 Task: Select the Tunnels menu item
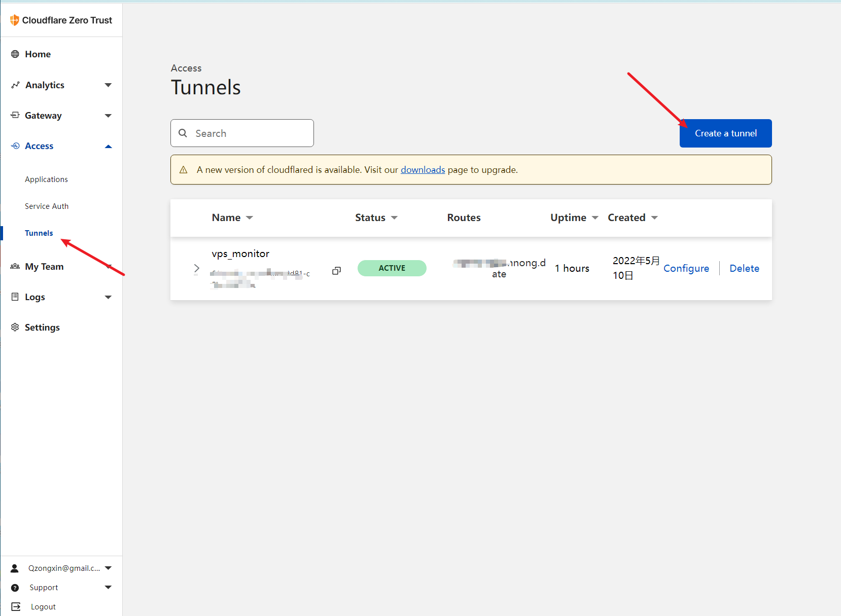[x=39, y=233]
